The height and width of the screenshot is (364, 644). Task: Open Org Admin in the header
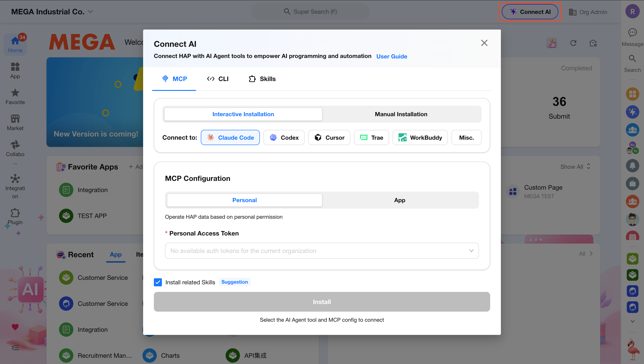[588, 12]
